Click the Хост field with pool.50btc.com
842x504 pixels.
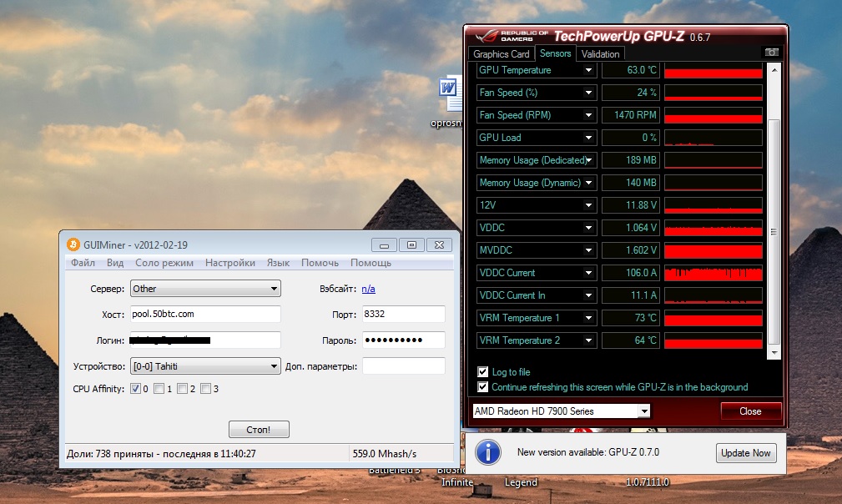point(205,314)
